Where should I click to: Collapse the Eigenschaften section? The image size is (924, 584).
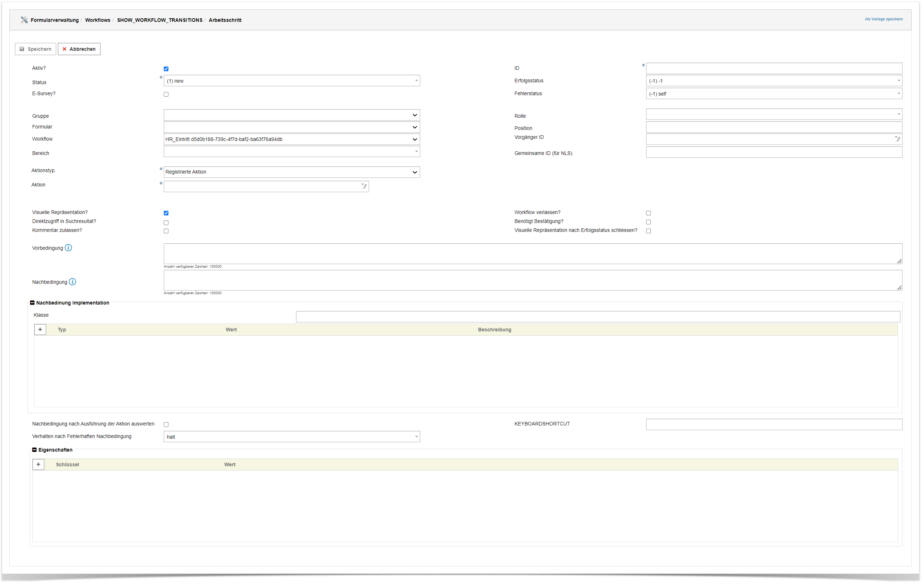point(35,450)
